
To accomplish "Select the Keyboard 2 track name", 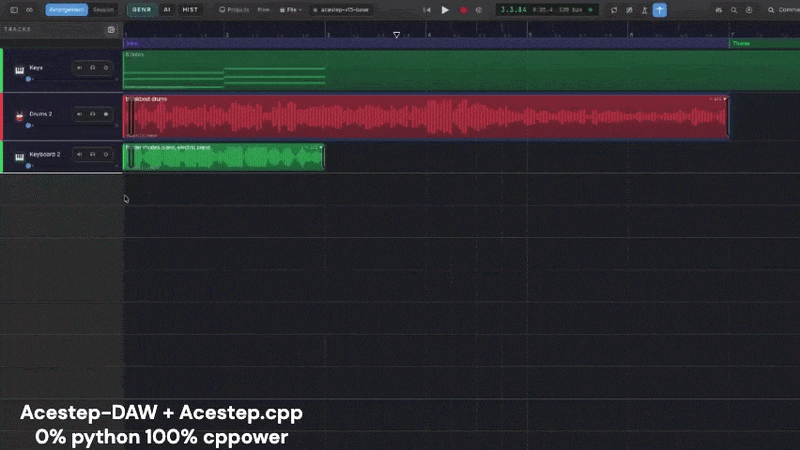I will pos(45,154).
